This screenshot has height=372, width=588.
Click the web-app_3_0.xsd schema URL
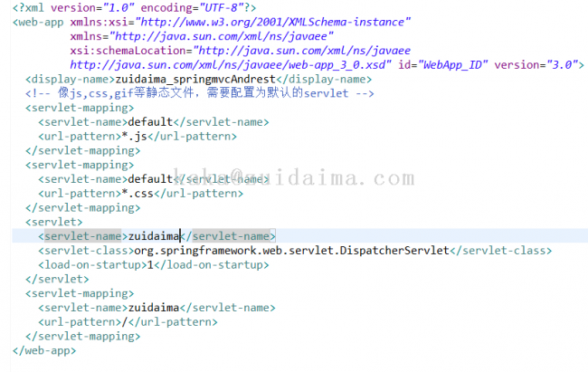pos(224,65)
